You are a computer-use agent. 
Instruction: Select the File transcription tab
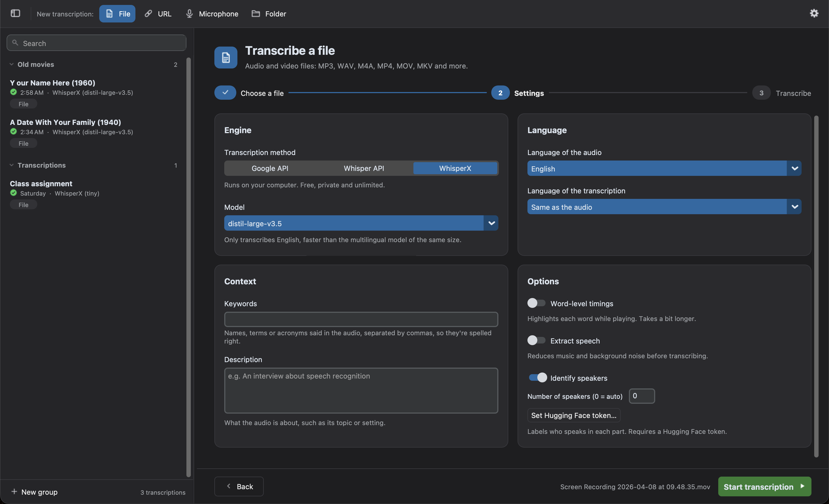(x=117, y=13)
